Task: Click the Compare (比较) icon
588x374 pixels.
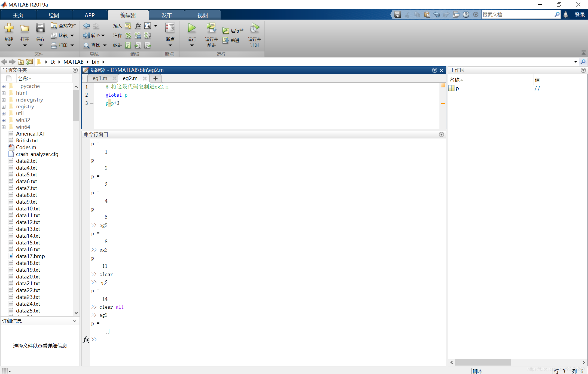Action: 54,35
